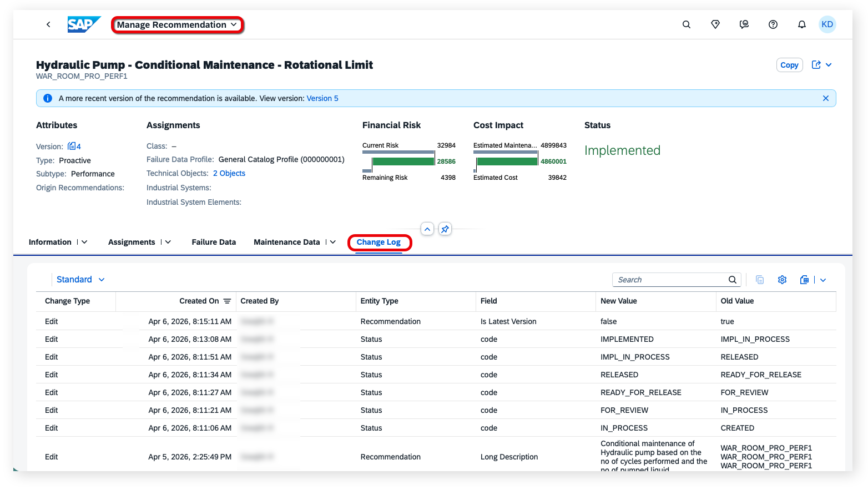The image size is (868, 490).
Task: Select the Assignments tab
Action: [132, 242]
